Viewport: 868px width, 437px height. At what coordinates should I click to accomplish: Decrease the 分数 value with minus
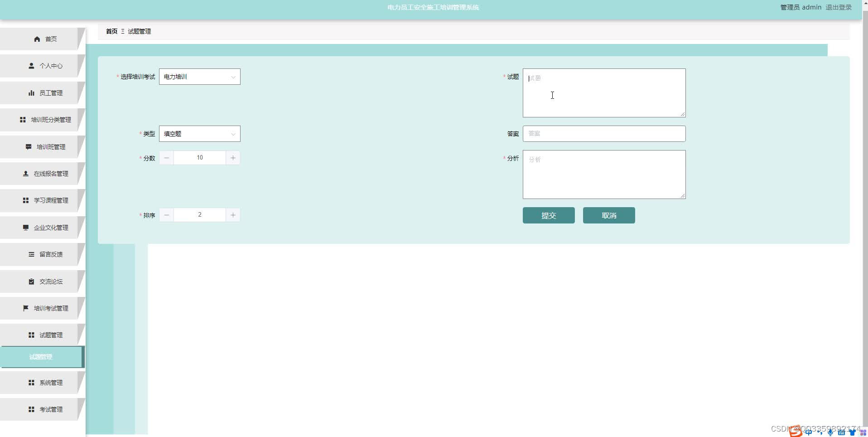tap(166, 158)
